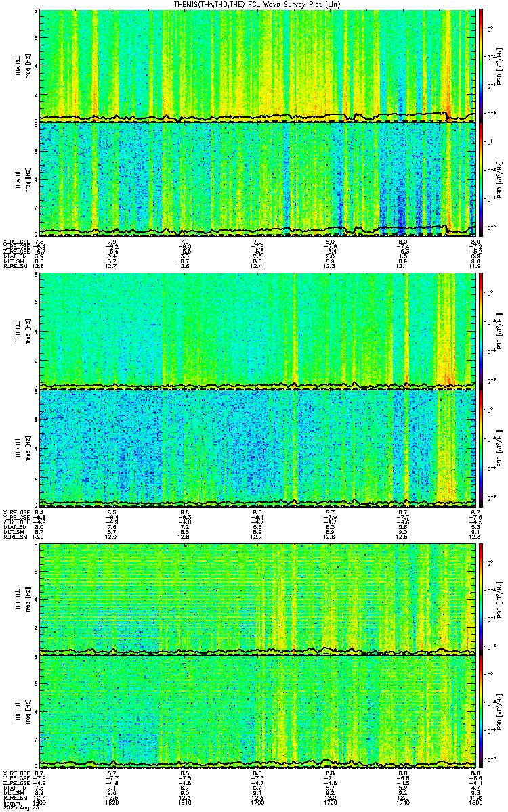Click the color bar beside THA B parallel panel
Screen dimensions: 508x812
coord(482,178)
